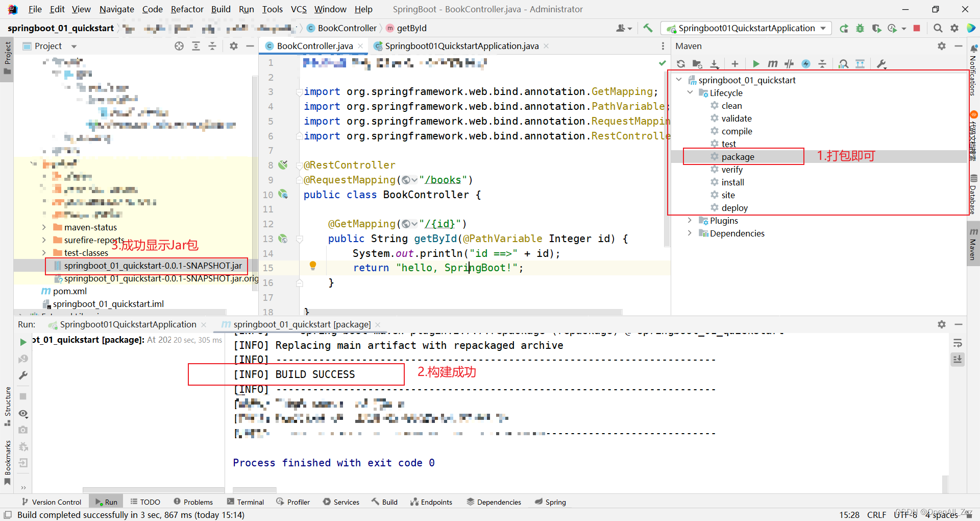The height and width of the screenshot is (521, 980).
Task: Run with Coverage shield icon
Action: (x=876, y=28)
